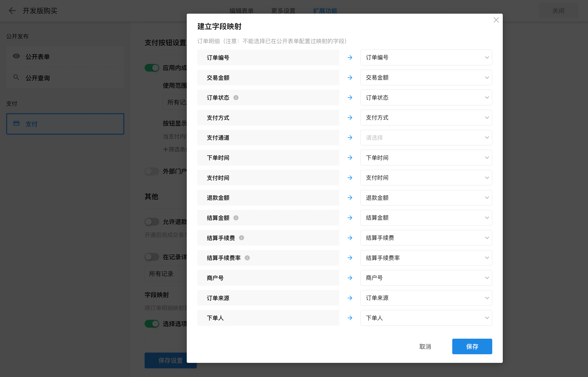Enable the 外部门户 toggle
The image size is (588, 377).
(152, 171)
